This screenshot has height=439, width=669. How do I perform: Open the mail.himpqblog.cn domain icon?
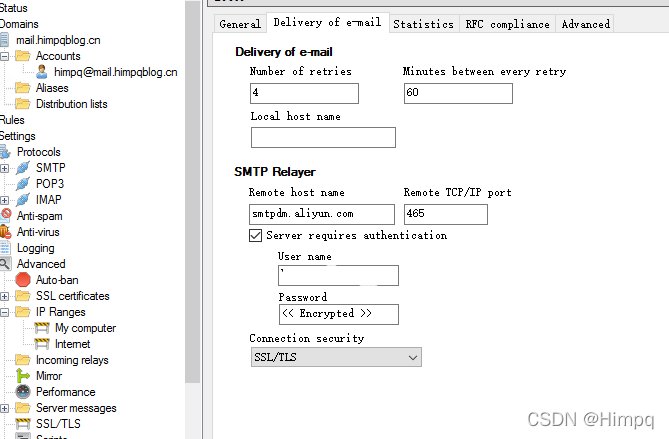click(x=4, y=40)
